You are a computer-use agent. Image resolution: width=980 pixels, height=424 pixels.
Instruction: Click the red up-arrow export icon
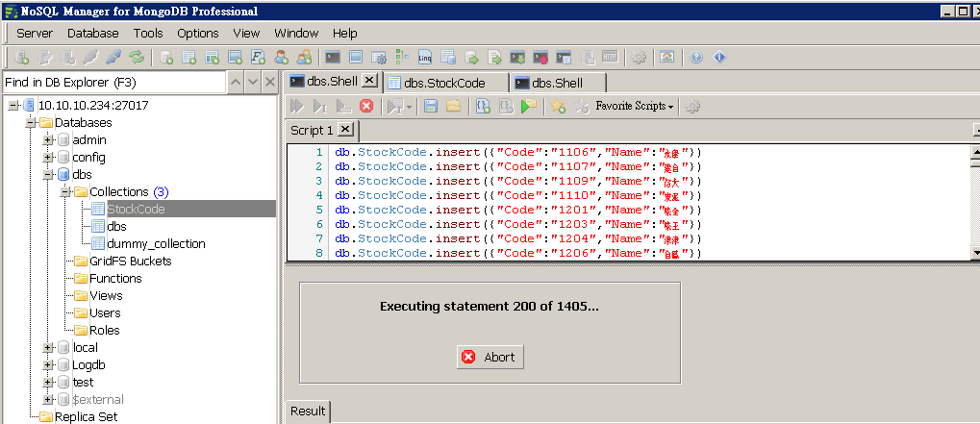540,58
